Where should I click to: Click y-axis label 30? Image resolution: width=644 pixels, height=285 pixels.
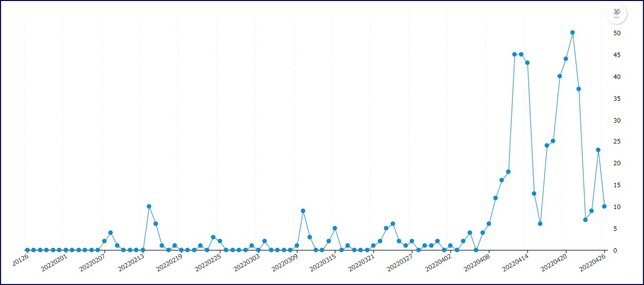click(617, 120)
